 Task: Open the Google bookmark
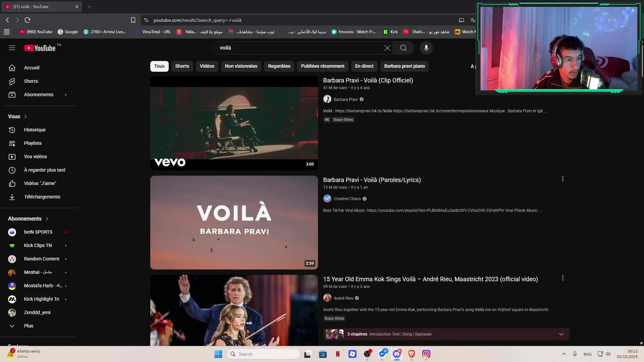(68, 32)
